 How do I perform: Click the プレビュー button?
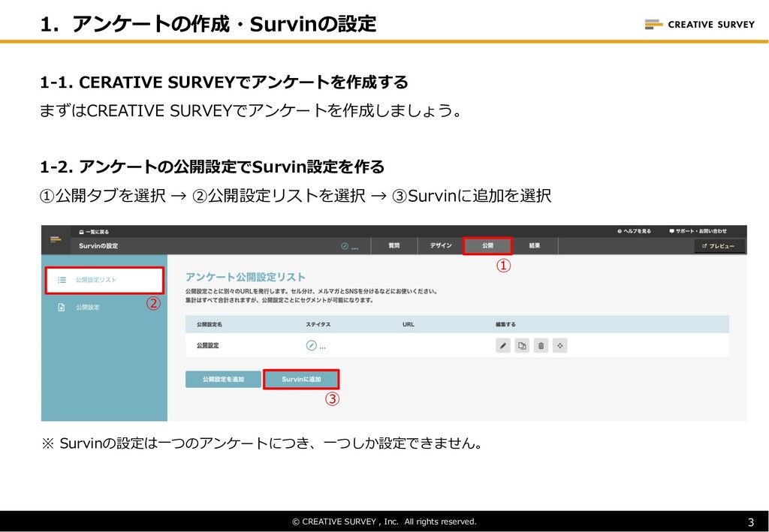pyautogui.click(x=719, y=246)
